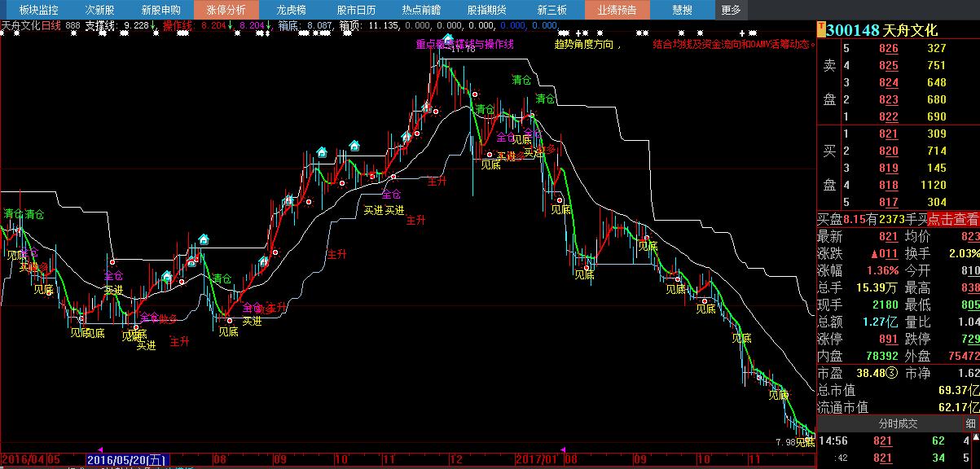The width and height of the screenshot is (980, 469).
Task: Click the 12 month label on the time axis
Action: 456,459
